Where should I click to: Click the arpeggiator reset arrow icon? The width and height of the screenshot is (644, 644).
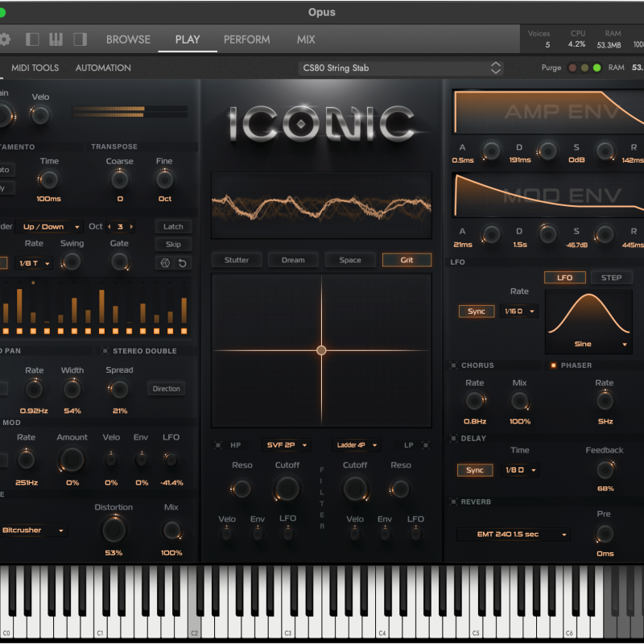point(183,263)
